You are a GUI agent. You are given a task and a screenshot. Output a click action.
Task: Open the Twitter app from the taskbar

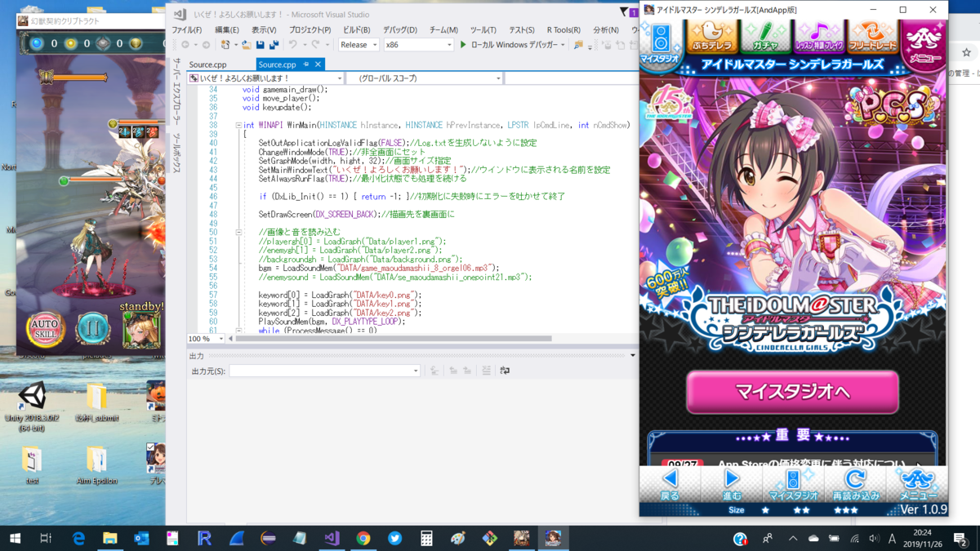click(394, 538)
